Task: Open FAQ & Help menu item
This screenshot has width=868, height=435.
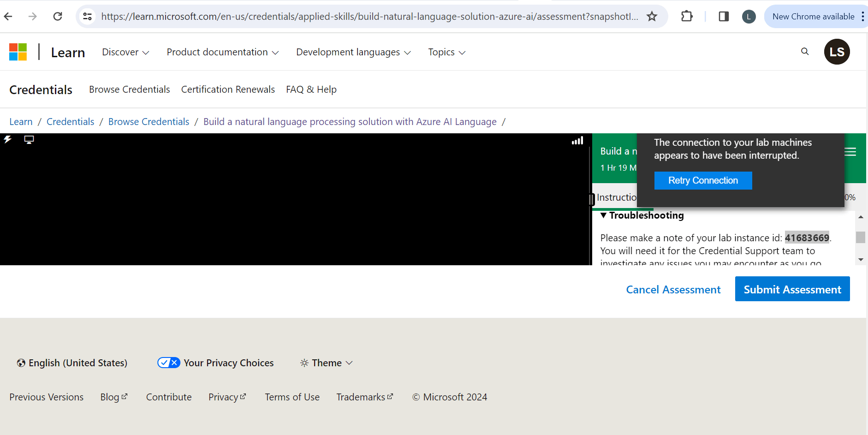Action: [311, 89]
